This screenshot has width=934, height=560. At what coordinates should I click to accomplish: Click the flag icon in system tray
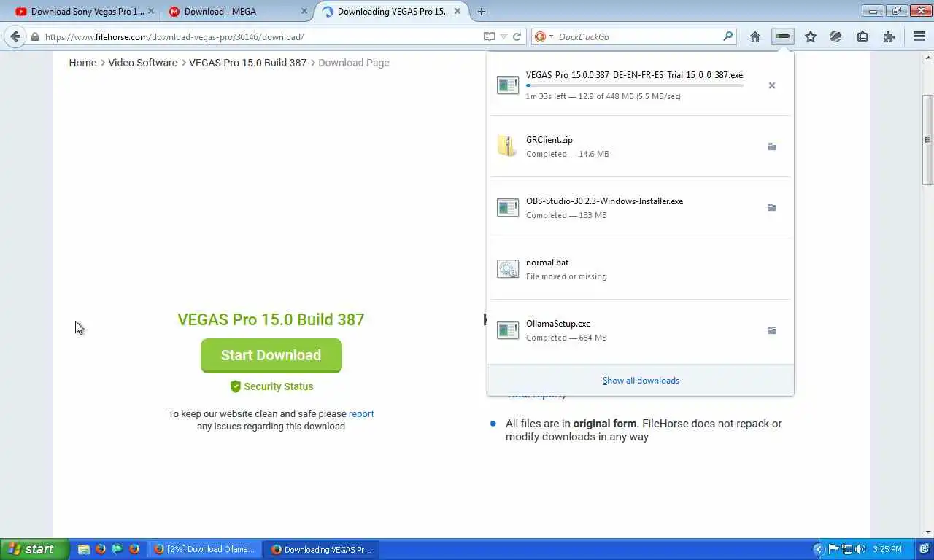834,549
